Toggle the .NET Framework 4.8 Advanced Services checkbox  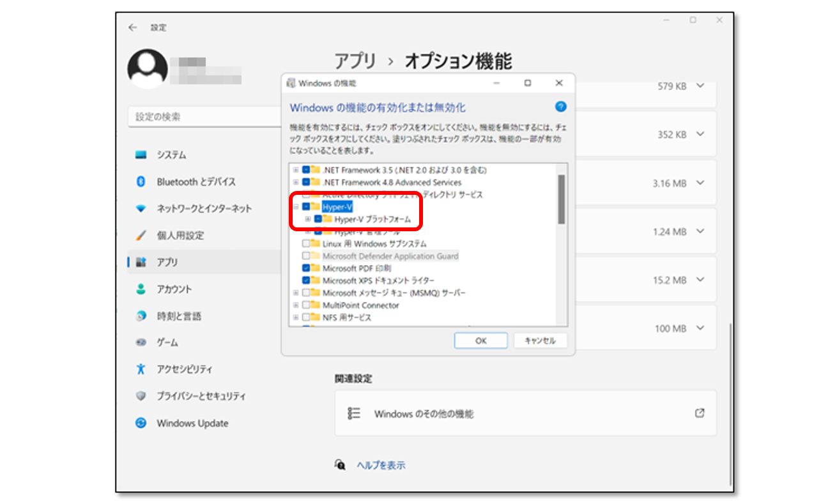pyautogui.click(x=306, y=182)
